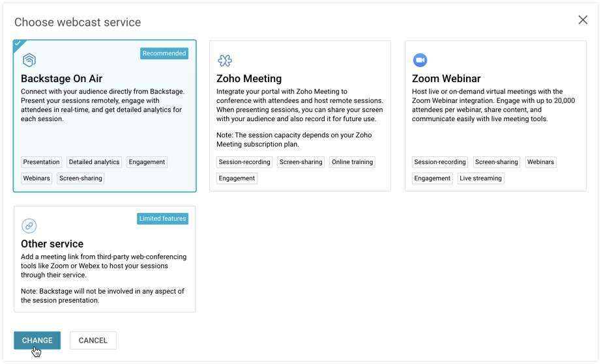
Task: Click the Other service link icon
Action: pos(29,226)
